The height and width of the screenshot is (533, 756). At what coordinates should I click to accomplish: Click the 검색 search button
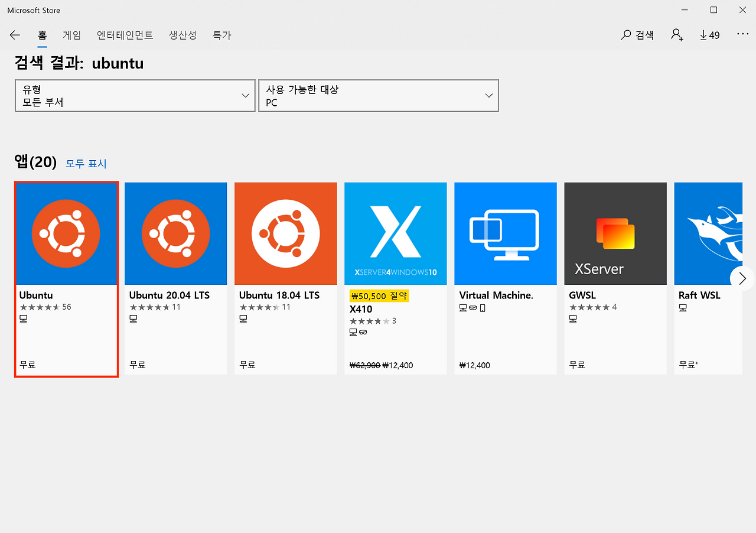pyautogui.click(x=637, y=35)
